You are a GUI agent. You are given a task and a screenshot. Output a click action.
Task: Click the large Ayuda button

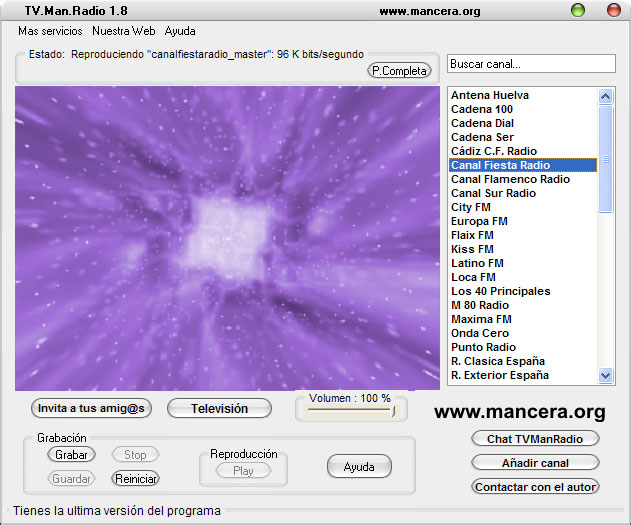point(359,467)
